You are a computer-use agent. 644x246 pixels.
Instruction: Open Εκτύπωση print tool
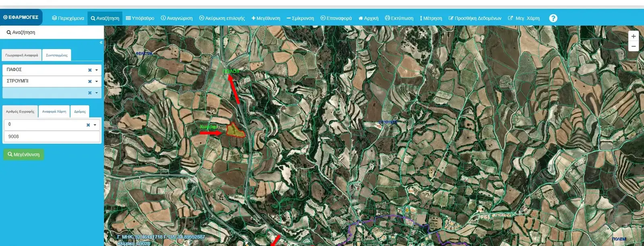click(399, 18)
